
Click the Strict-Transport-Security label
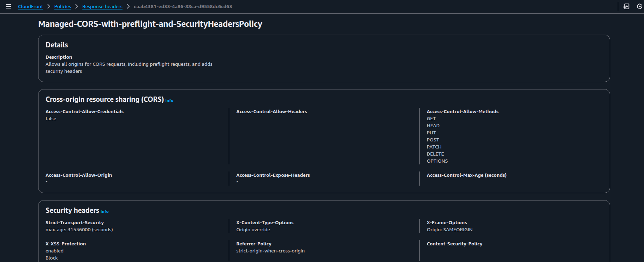pyautogui.click(x=74, y=222)
